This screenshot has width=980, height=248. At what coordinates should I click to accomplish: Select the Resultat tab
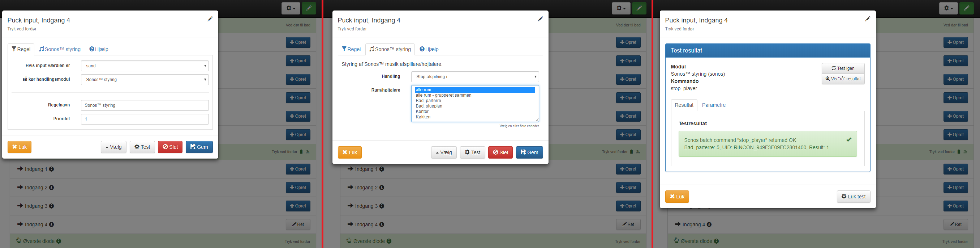pyautogui.click(x=684, y=105)
